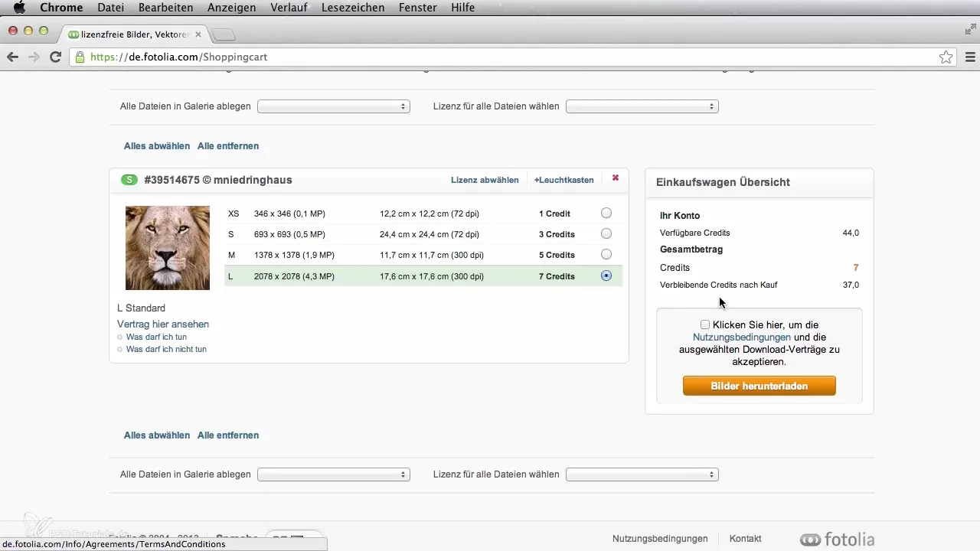
Task: Open bottom 'Alle Dateien in Galerie ablegen' dropdown
Action: [x=334, y=474]
